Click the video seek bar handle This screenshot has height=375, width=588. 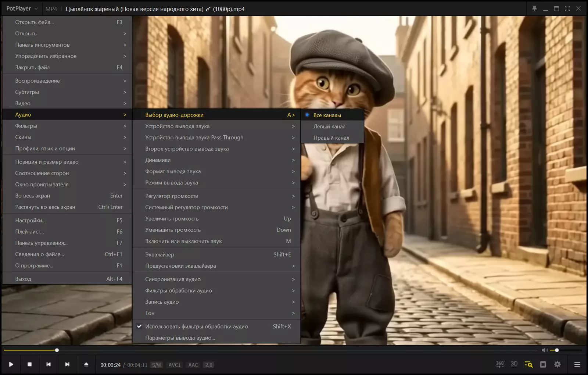[57, 350]
